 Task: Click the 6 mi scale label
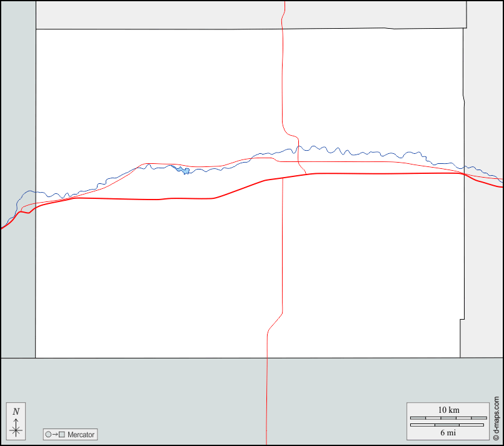click(x=448, y=432)
